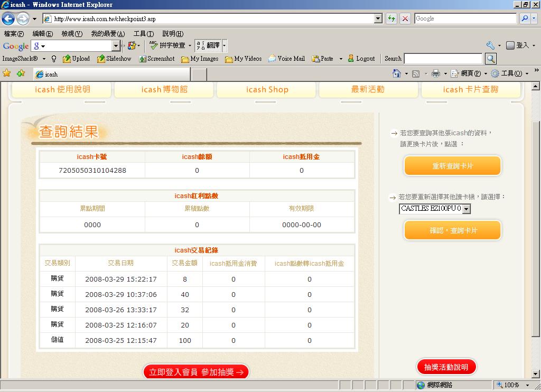Open the 我的最愛(A) menu

point(108,33)
